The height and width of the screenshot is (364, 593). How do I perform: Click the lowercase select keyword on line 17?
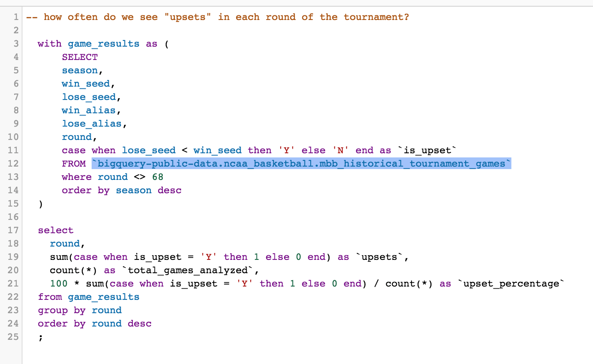pos(56,230)
